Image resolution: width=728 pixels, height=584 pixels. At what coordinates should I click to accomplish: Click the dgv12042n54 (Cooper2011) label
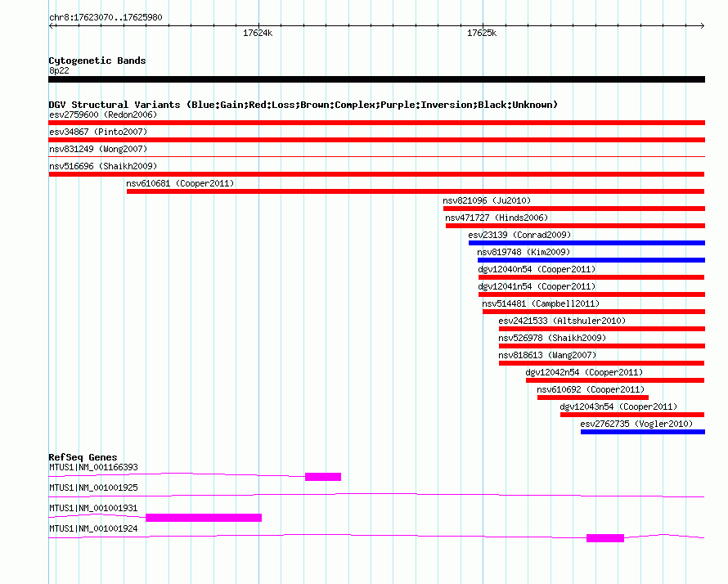(x=584, y=372)
